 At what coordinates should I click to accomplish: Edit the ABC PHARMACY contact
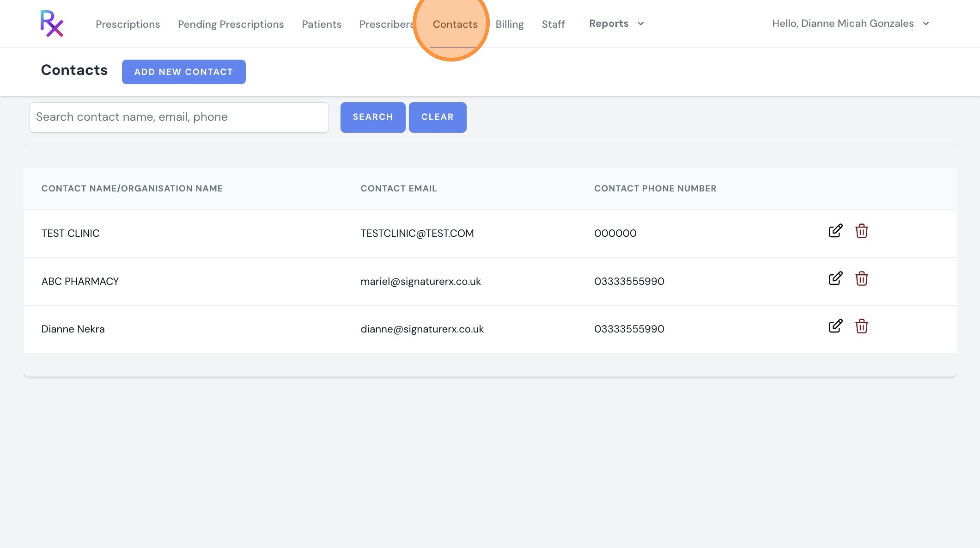point(835,278)
